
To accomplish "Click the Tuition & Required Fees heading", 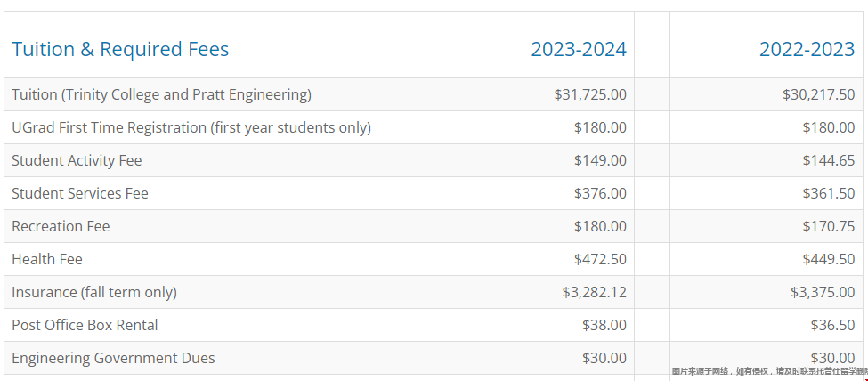I will coord(120,49).
